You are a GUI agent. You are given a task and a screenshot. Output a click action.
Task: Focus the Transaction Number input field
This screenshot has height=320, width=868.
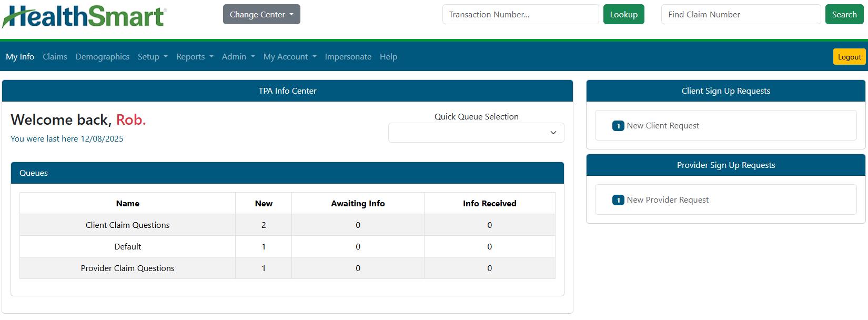click(520, 15)
